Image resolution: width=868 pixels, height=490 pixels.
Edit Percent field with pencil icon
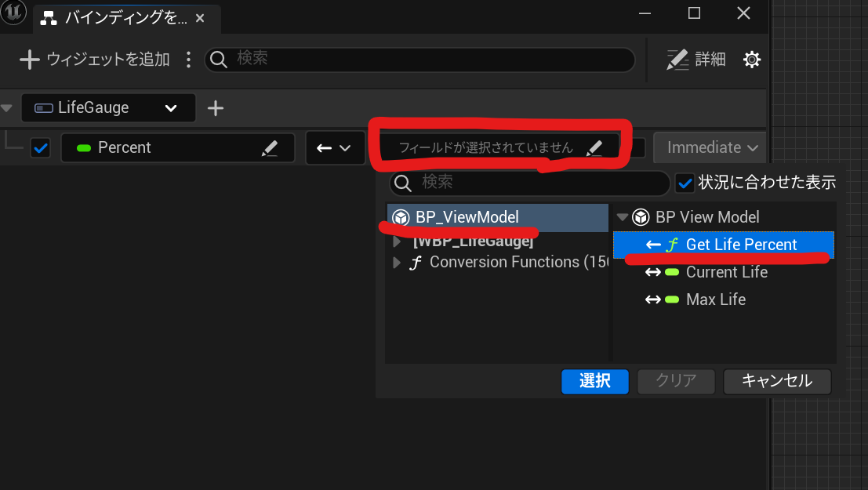click(270, 148)
